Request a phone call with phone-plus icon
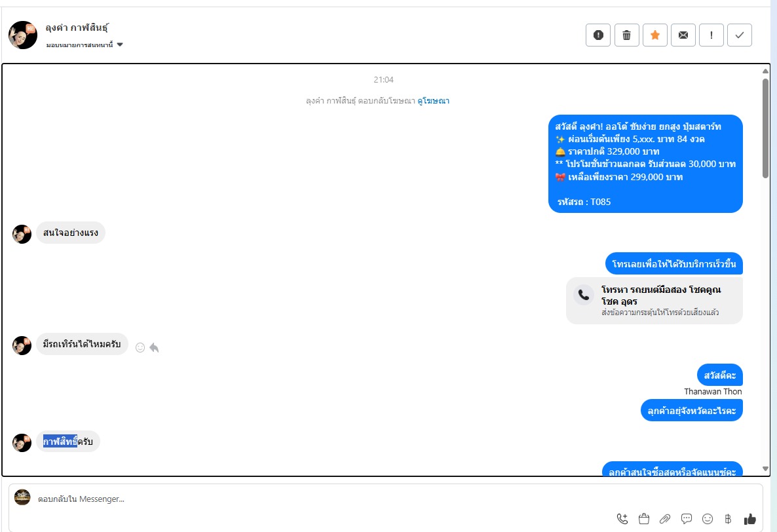The height and width of the screenshot is (532, 777). 622,519
